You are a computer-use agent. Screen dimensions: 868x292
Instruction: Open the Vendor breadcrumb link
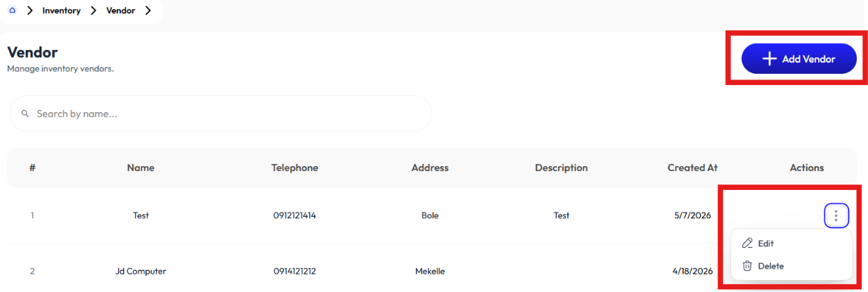tap(121, 11)
